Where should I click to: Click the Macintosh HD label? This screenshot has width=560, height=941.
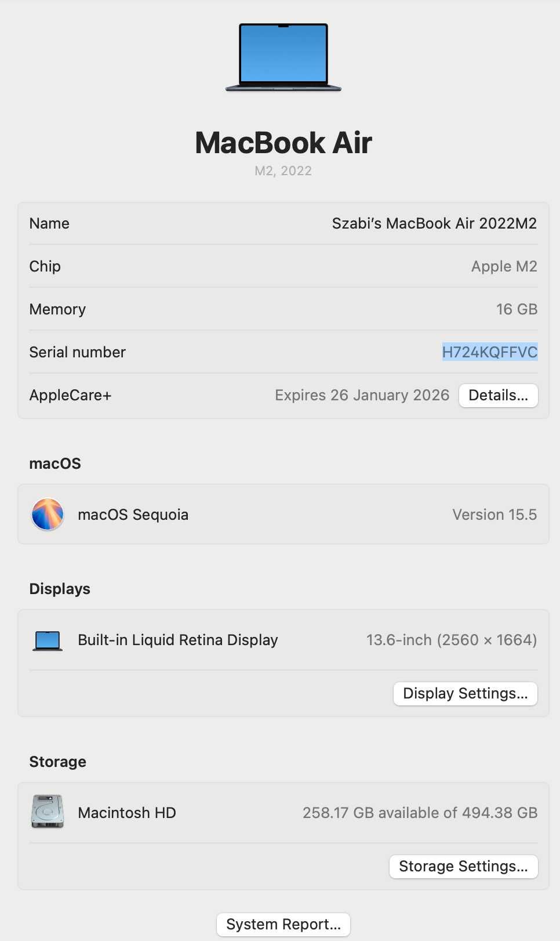coord(127,813)
